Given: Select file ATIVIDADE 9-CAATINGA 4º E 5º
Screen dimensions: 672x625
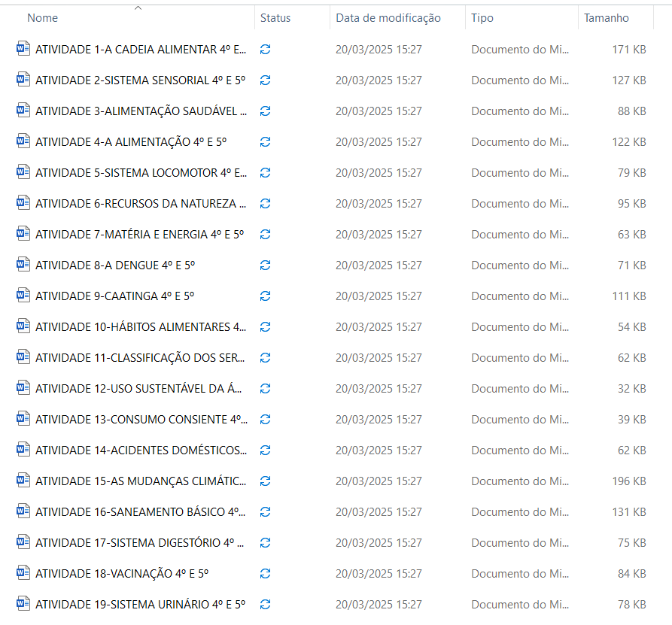Looking at the screenshot, I should (x=114, y=296).
